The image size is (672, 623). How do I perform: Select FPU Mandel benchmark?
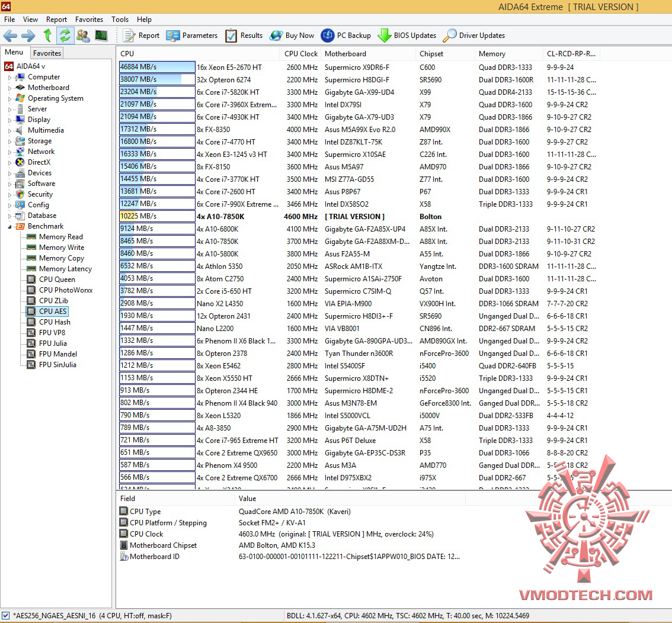58,354
